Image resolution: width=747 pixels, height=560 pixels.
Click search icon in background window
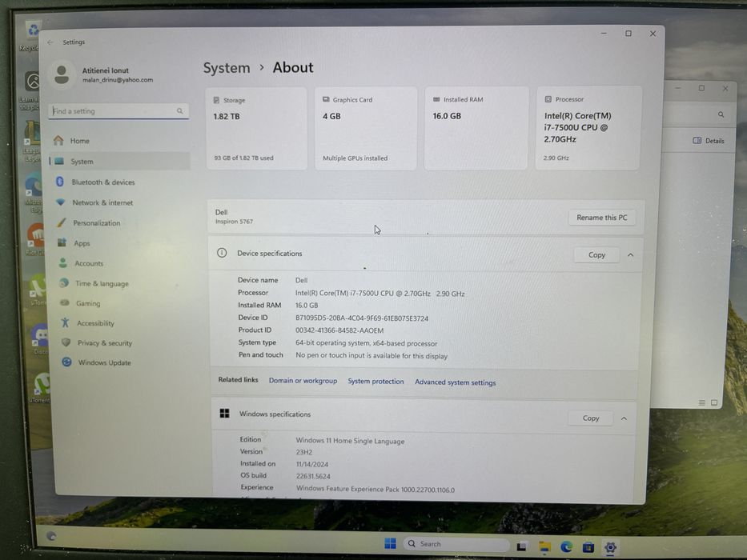pos(721,114)
